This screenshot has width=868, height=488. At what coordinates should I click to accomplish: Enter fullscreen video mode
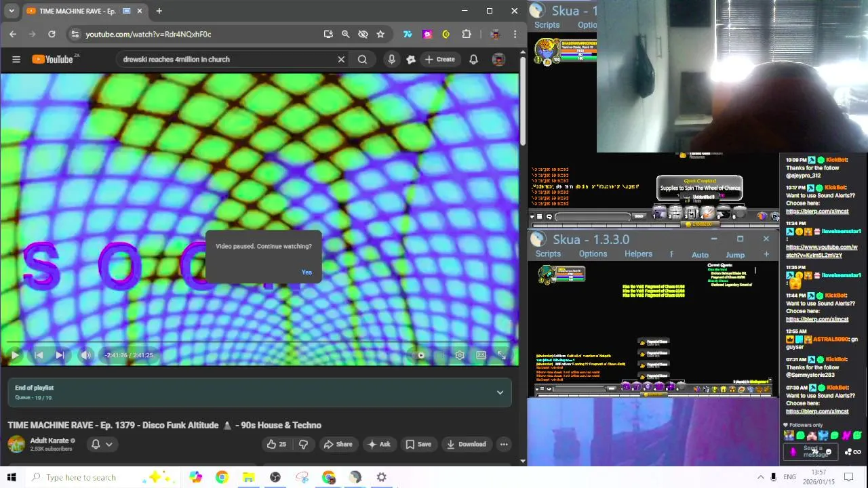click(502, 355)
